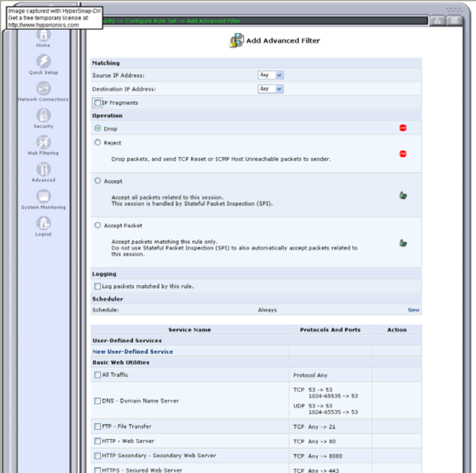Open the Advanced sidebar icon

43,169
